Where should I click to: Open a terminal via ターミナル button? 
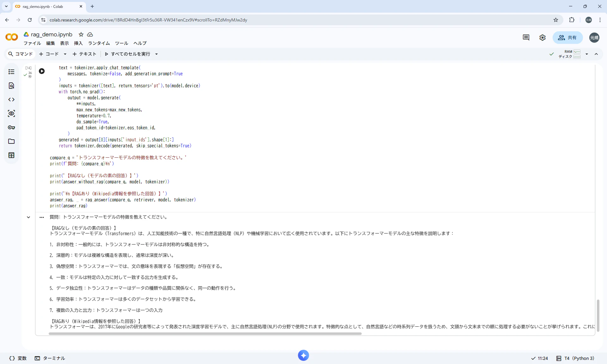click(50, 358)
